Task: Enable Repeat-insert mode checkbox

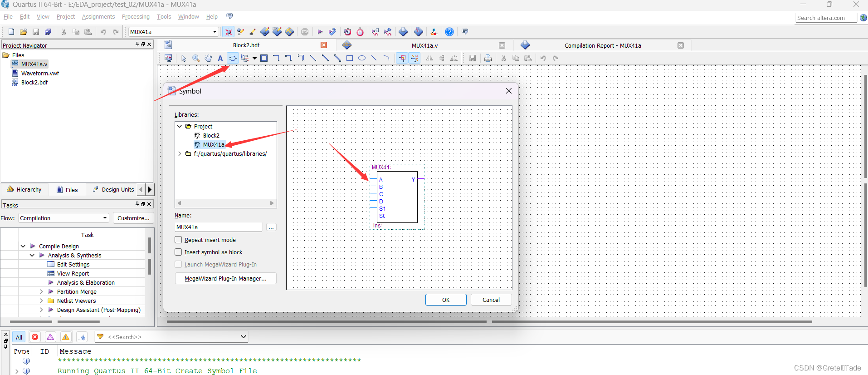Action: [178, 240]
